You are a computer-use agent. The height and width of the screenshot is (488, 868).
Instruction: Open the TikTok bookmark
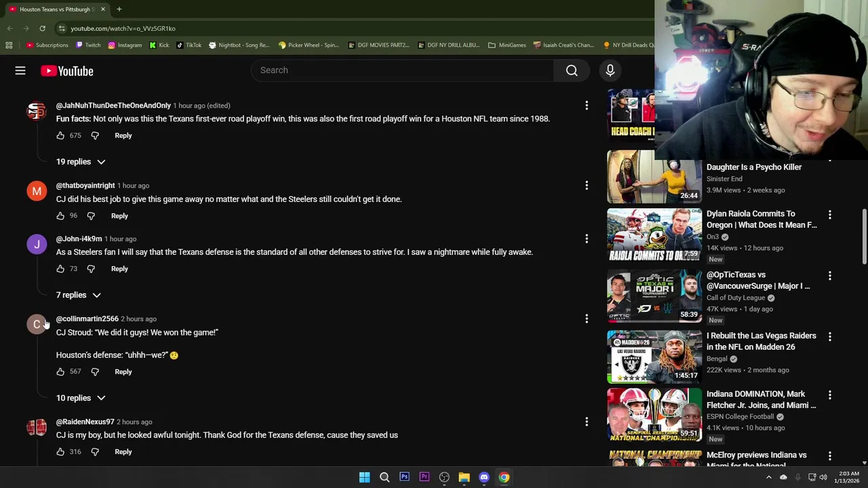coord(189,45)
